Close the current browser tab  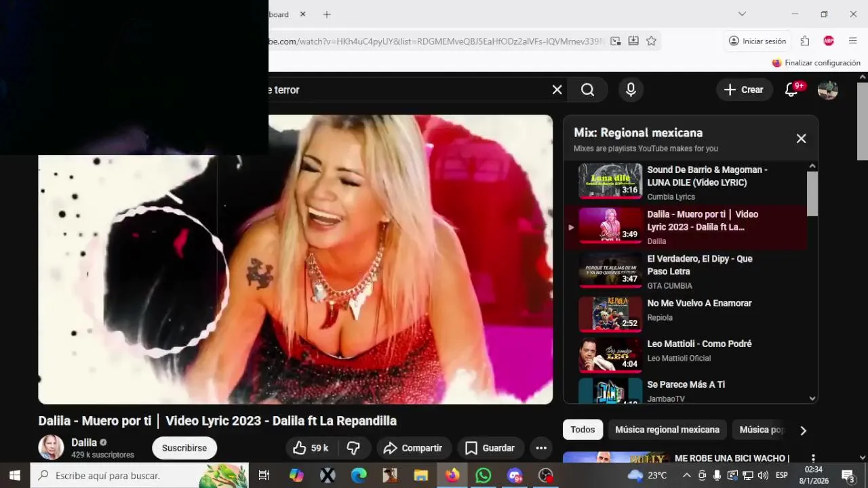click(x=302, y=14)
